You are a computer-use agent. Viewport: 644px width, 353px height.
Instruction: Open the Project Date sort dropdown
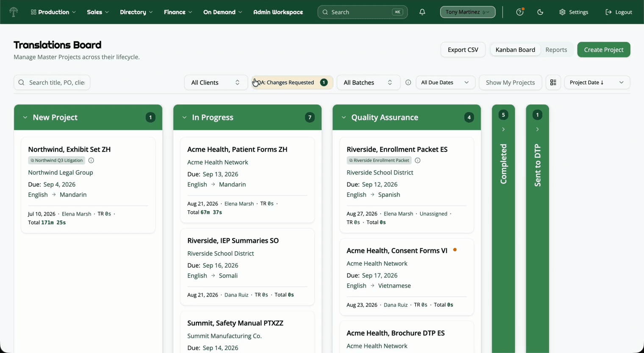tap(597, 82)
